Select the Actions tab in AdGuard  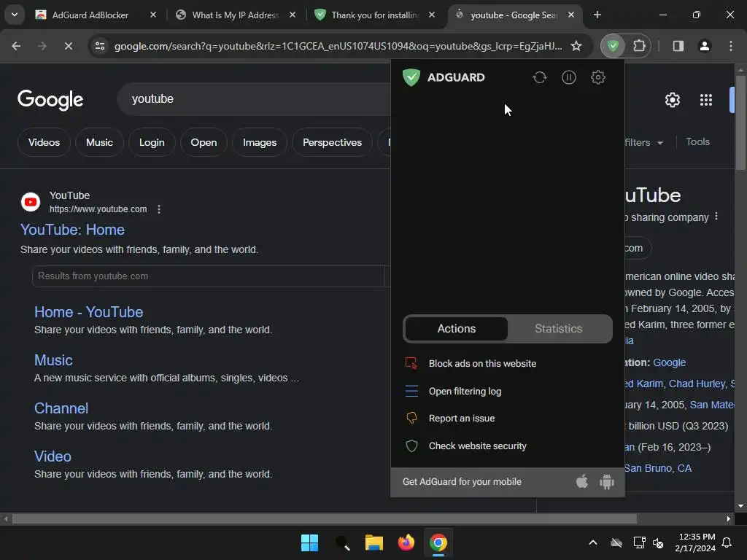click(457, 329)
